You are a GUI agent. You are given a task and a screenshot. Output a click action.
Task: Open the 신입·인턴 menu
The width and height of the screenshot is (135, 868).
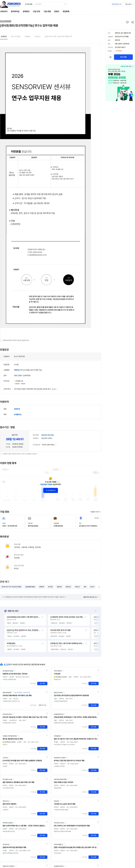pos(36,11)
